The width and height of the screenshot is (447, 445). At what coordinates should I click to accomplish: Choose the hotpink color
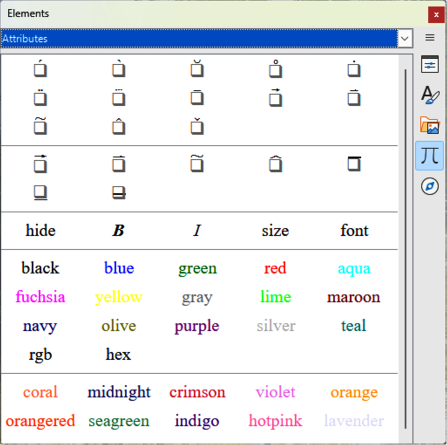click(276, 422)
